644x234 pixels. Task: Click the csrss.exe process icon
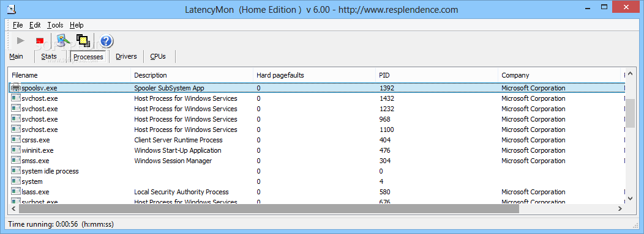(16, 140)
